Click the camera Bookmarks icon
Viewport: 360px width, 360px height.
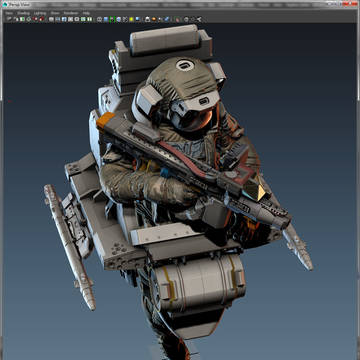pos(22,19)
